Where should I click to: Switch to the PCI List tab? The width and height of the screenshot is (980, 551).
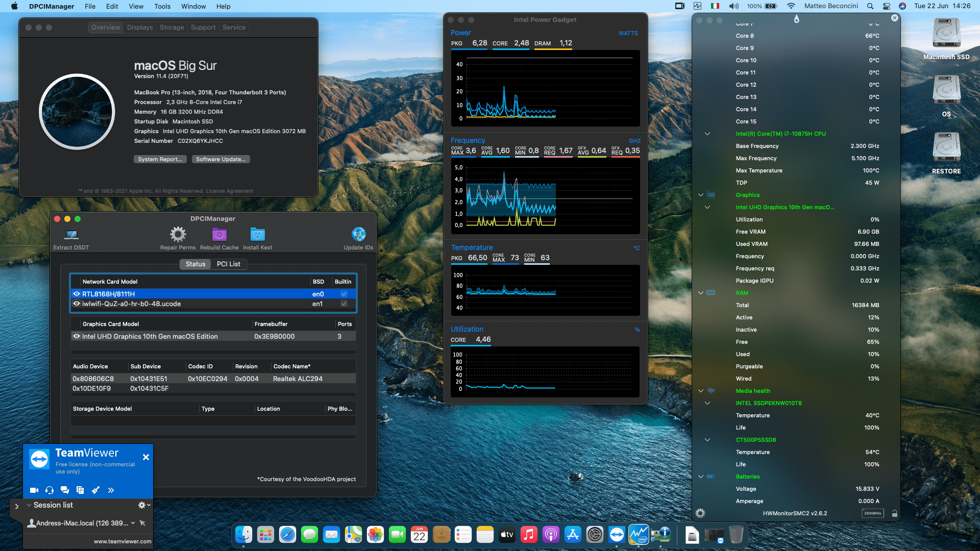click(x=228, y=264)
